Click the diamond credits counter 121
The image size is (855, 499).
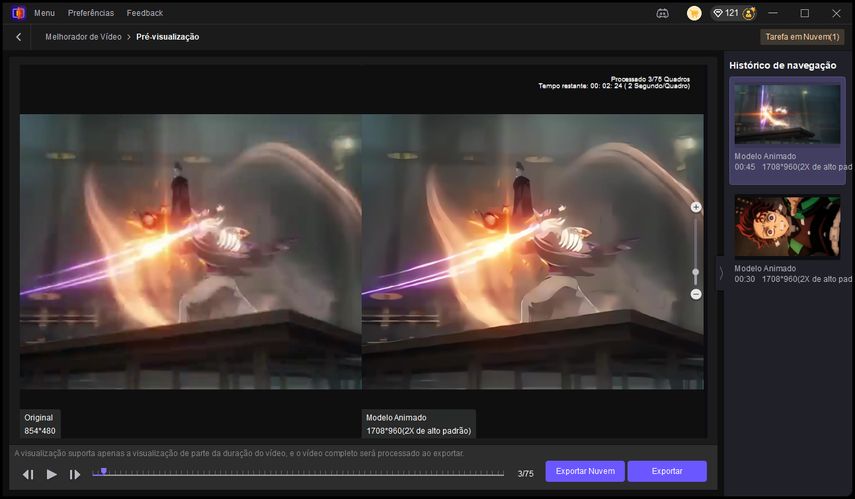(726, 13)
